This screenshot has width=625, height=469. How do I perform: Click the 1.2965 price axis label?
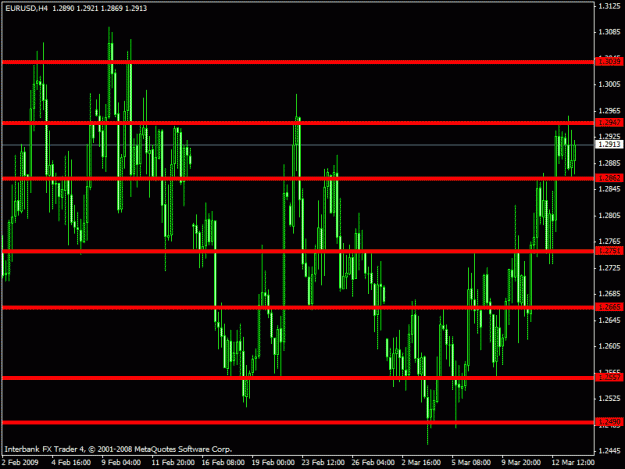click(609, 111)
